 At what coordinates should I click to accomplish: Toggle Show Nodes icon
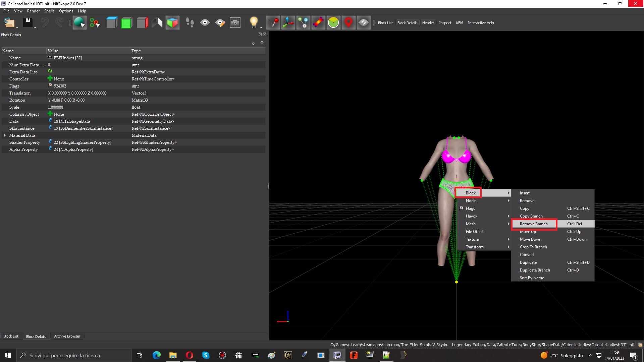coord(303,23)
